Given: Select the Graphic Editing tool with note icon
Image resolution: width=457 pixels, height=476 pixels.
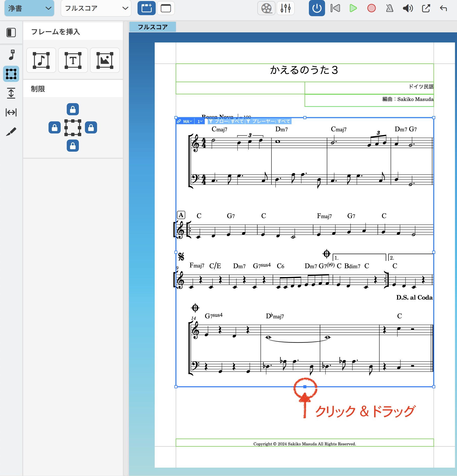Looking at the screenshot, I should (x=11, y=55).
